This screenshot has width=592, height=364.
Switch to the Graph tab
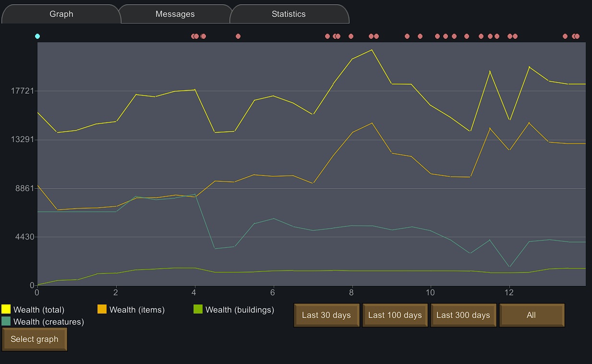(61, 14)
